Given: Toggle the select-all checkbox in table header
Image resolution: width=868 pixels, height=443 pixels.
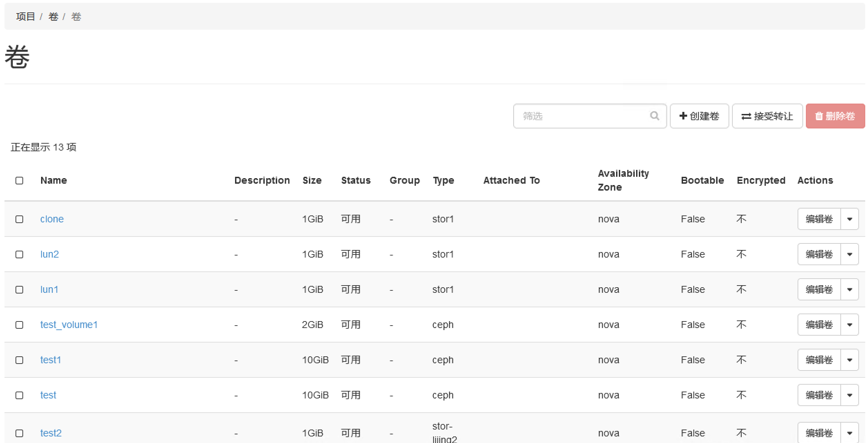Looking at the screenshot, I should (x=19, y=181).
